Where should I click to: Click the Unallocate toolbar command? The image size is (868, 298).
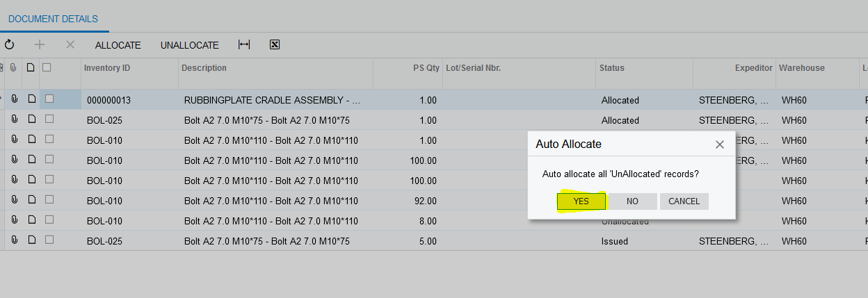(x=189, y=45)
